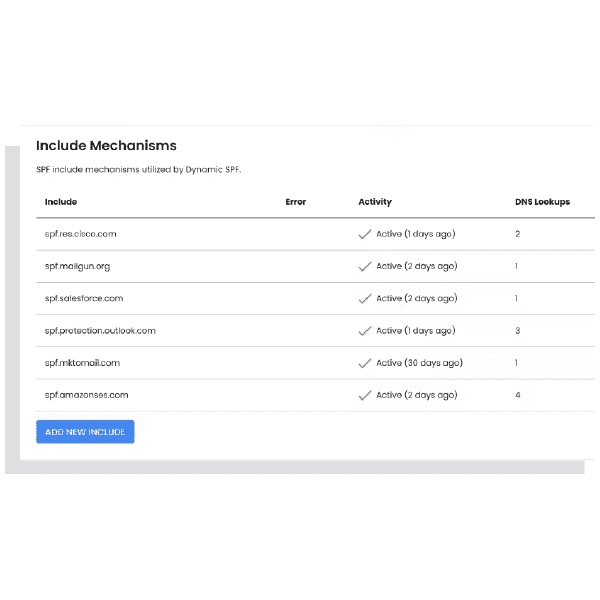Click the Include Mechanisms heading
This screenshot has width=600, height=600.
(106, 146)
